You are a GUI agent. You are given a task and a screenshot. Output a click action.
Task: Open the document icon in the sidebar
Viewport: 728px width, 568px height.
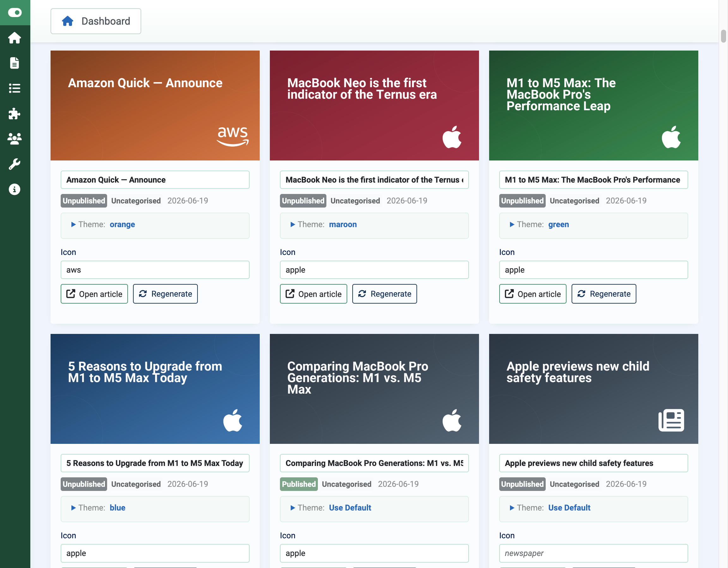(x=15, y=63)
